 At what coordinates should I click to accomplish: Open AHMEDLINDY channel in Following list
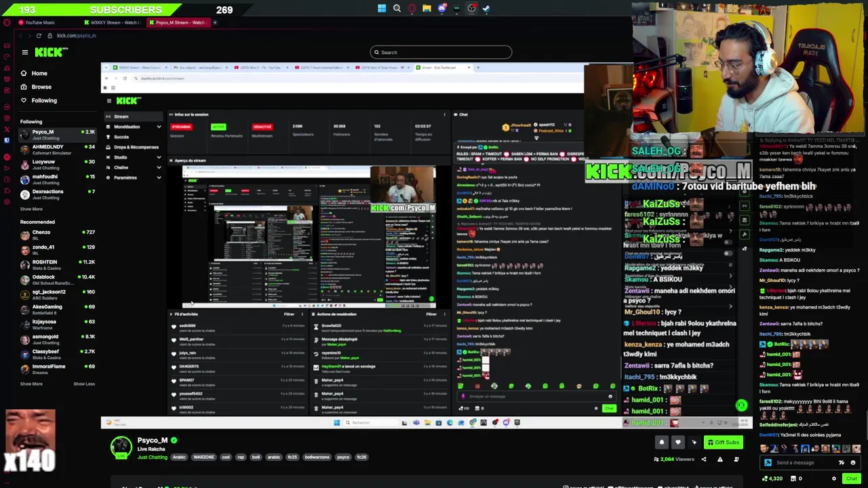point(57,150)
